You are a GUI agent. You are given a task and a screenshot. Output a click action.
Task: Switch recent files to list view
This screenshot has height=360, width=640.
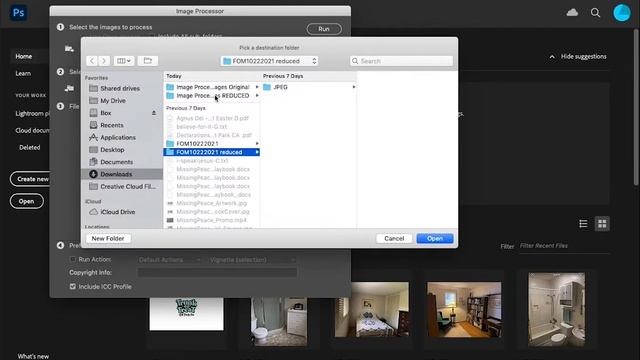(x=583, y=224)
